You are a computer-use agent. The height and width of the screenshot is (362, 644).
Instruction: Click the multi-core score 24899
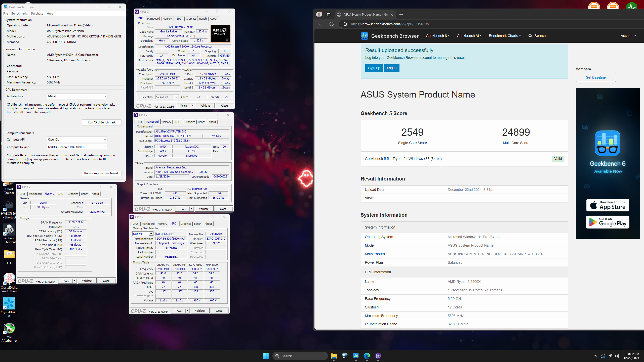click(516, 132)
